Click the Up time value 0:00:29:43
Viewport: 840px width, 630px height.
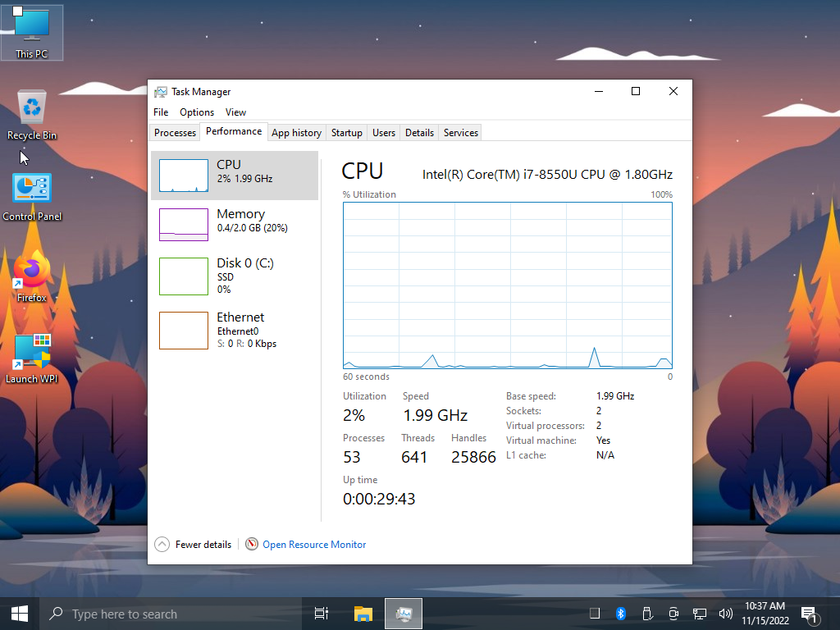coord(379,500)
